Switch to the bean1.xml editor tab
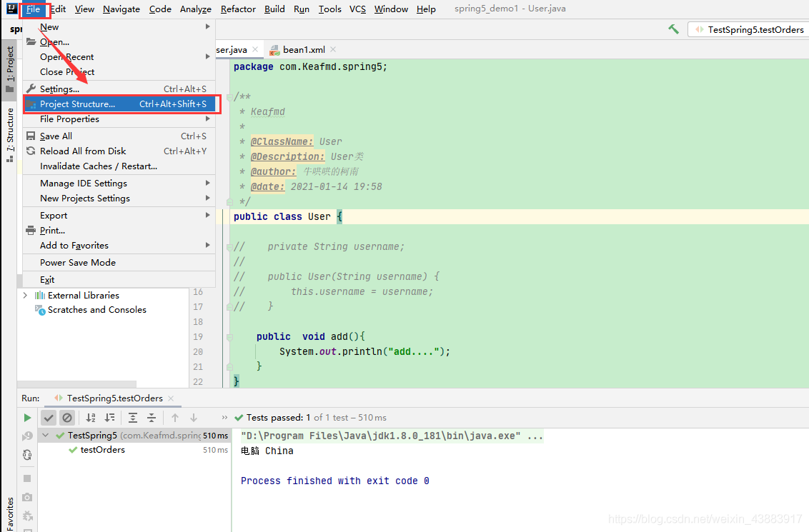Viewport: 809px width, 532px height. [x=303, y=49]
